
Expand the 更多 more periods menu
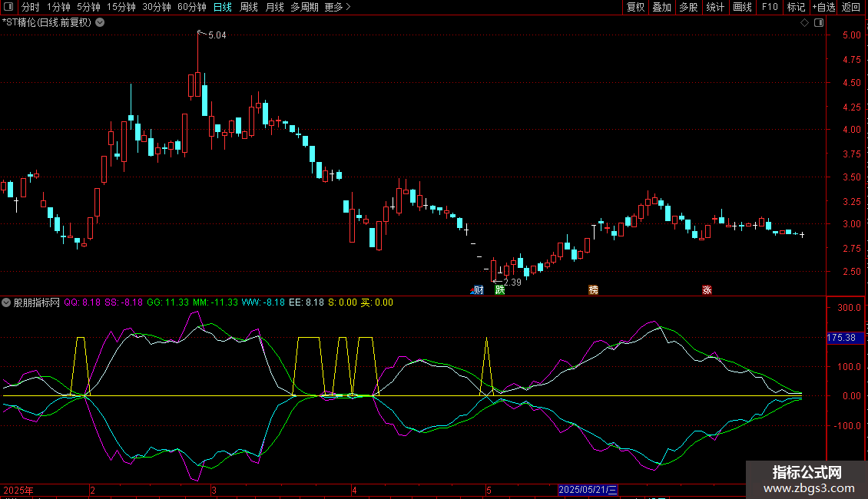[x=337, y=7]
